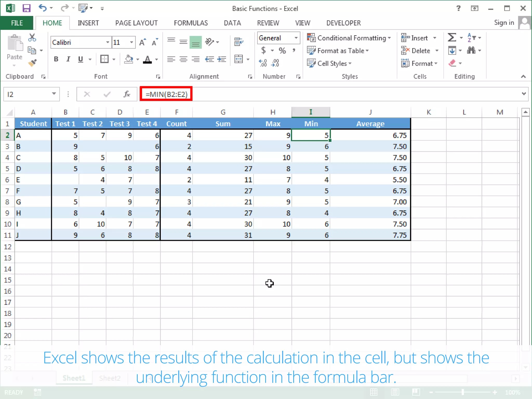Click the Save icon in quick access toolbar
Screen dimensions: 532x399
[26, 8]
